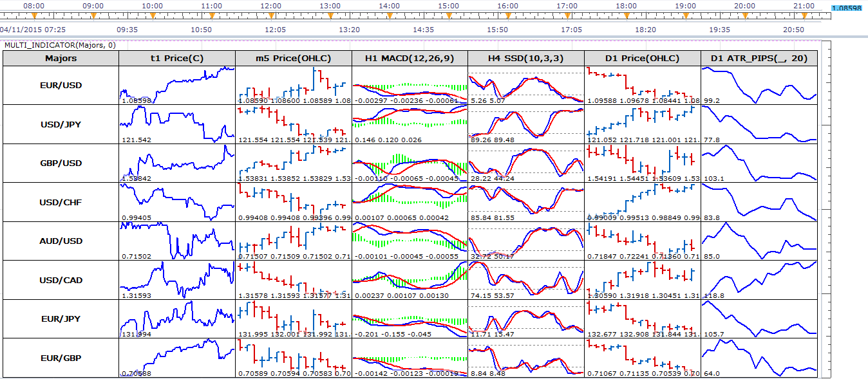The height and width of the screenshot is (379, 868).
Task: Open the AUD/USD t1 price line chart
Action: (177, 241)
